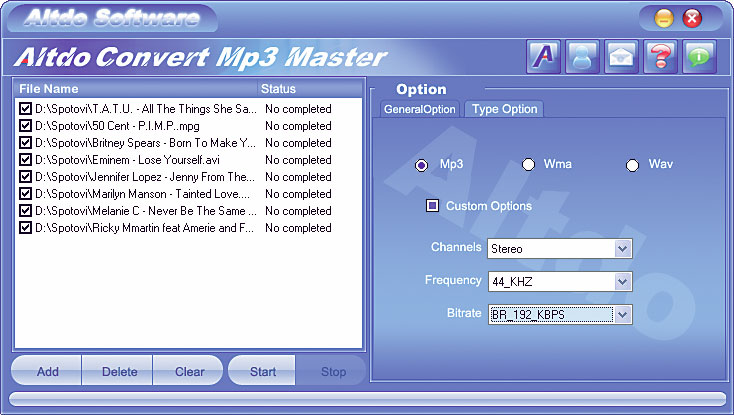Click the File Name column header

[136, 88]
